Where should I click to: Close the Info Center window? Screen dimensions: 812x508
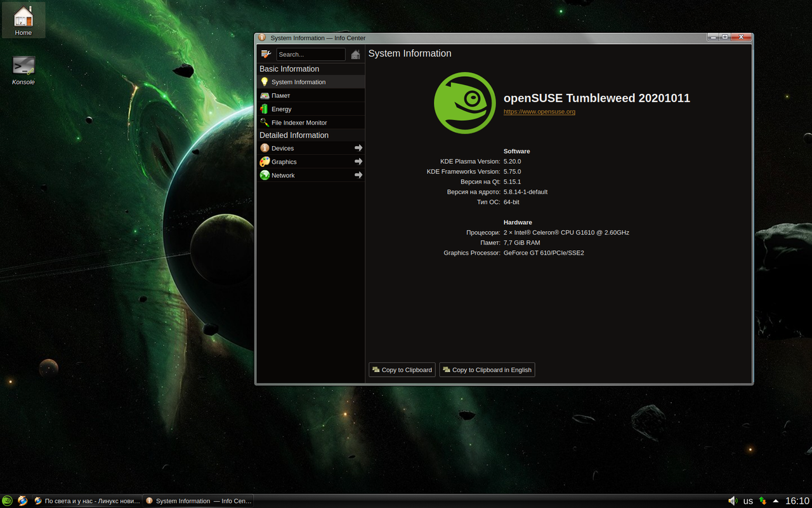(741, 37)
